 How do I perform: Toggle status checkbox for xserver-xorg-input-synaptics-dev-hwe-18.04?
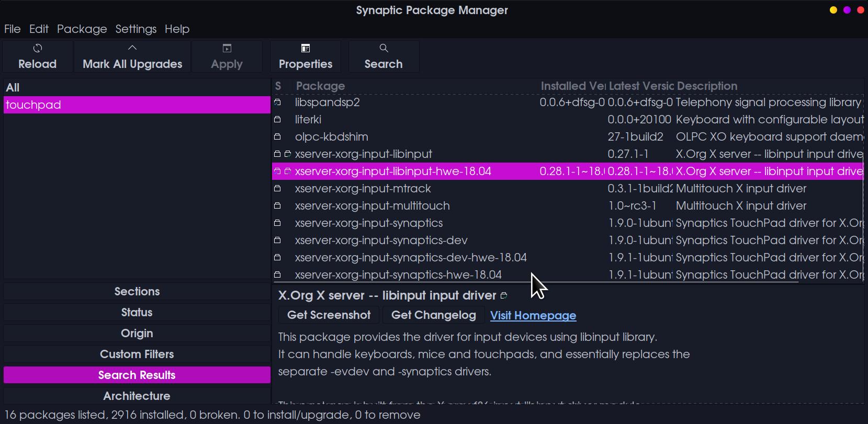[277, 257]
